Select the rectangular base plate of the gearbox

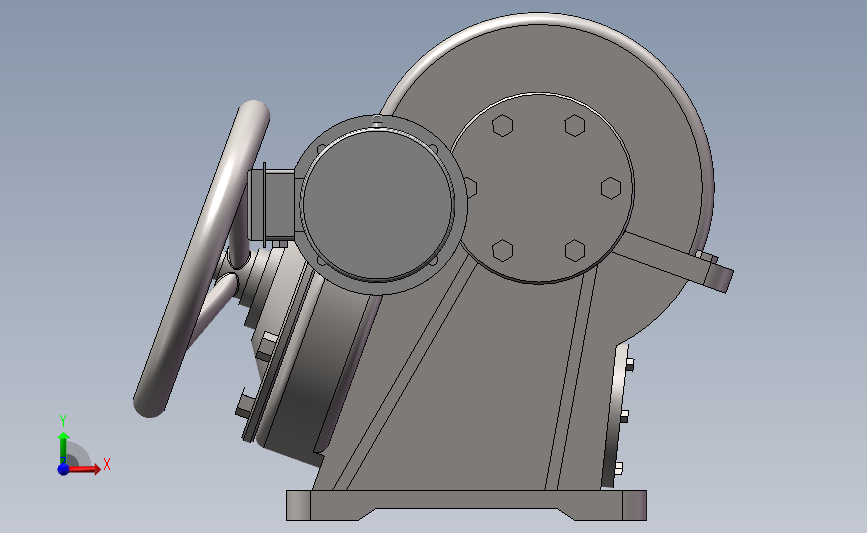[466, 505]
